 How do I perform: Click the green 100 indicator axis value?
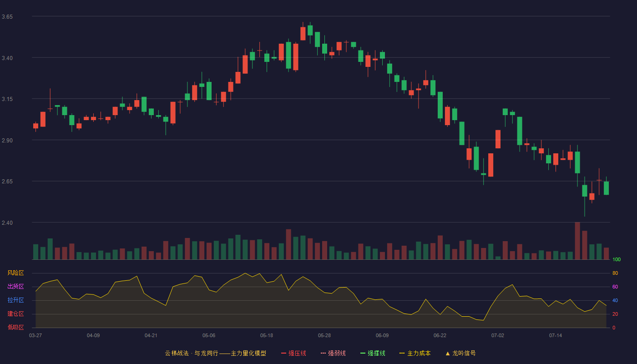pos(617,260)
